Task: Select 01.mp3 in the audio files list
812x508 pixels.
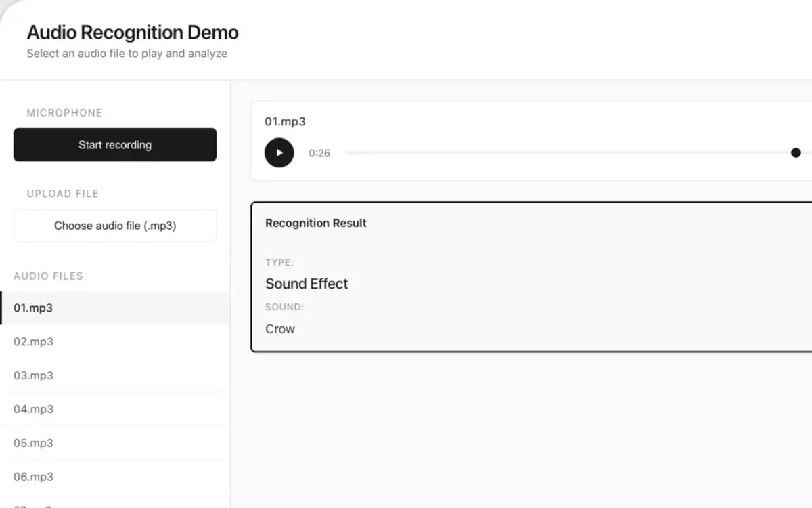Action: [x=115, y=308]
